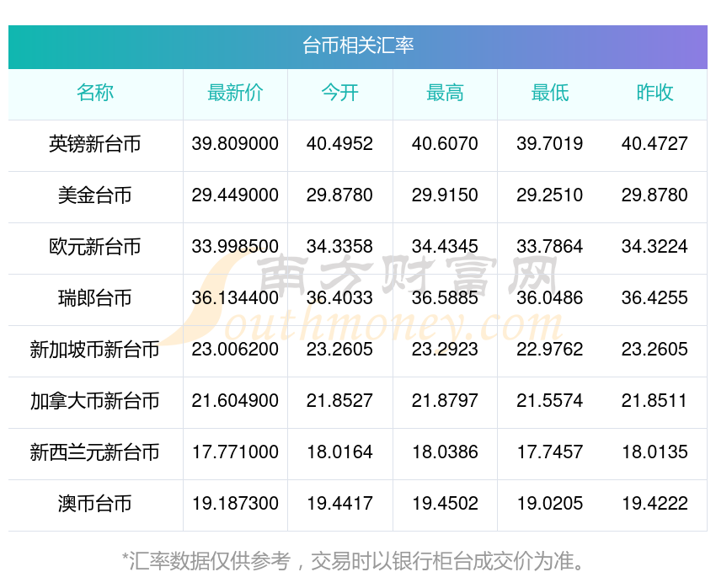The width and height of the screenshot is (716, 588).
Task: Select 美金台币 previous close 29.8780
Action: click(x=655, y=195)
